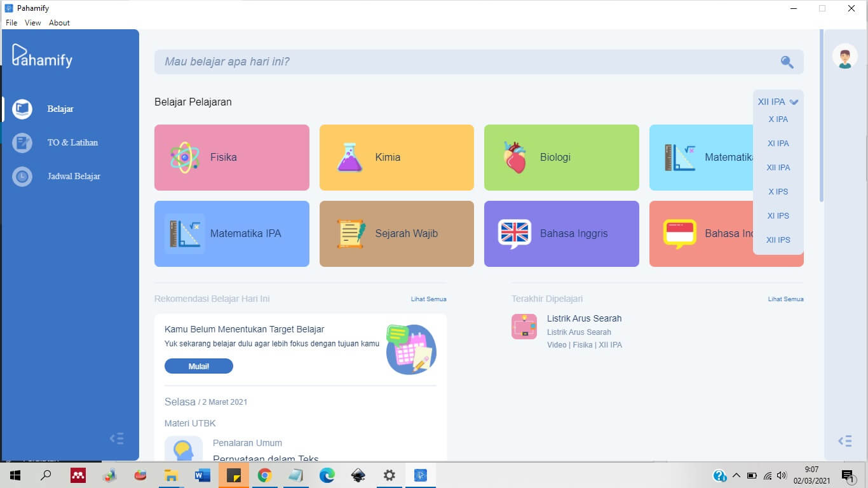Open File Explorer from the taskbar
This screenshot has width=868, height=488.
pyautogui.click(x=172, y=475)
